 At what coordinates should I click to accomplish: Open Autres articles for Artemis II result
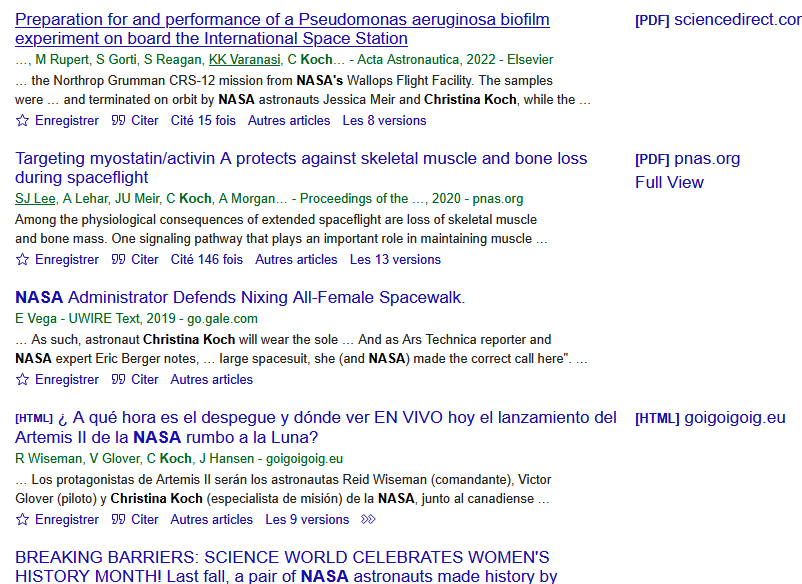click(211, 520)
